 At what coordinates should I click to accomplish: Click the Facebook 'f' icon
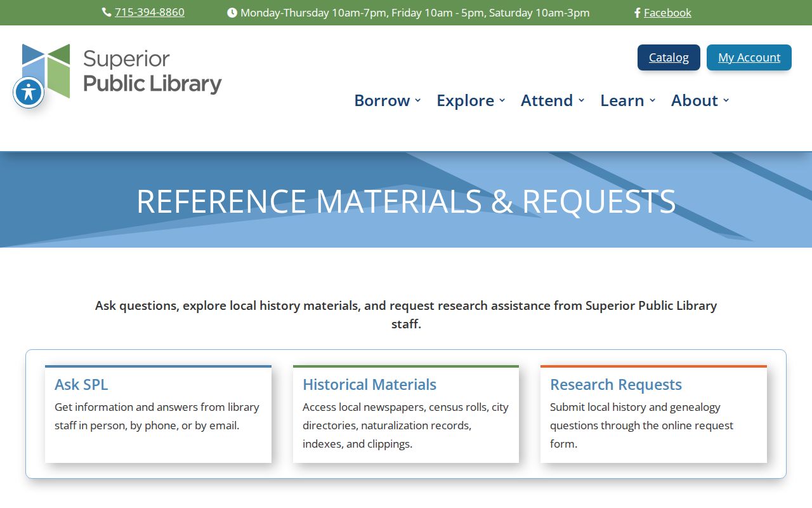coord(638,13)
